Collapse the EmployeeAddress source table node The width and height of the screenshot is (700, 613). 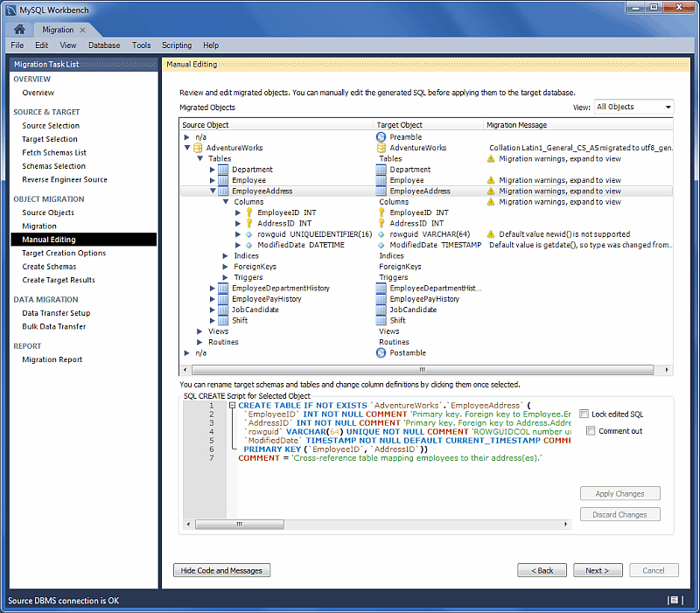coord(212,191)
